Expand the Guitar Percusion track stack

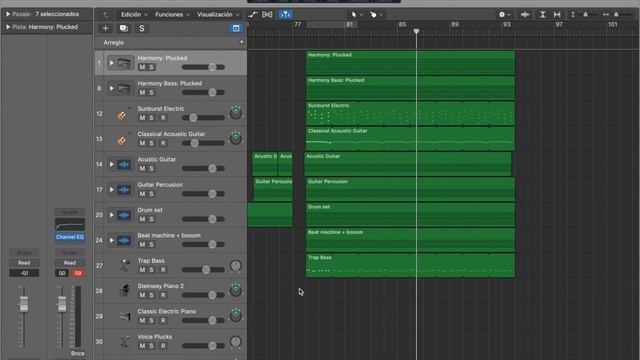(111, 189)
